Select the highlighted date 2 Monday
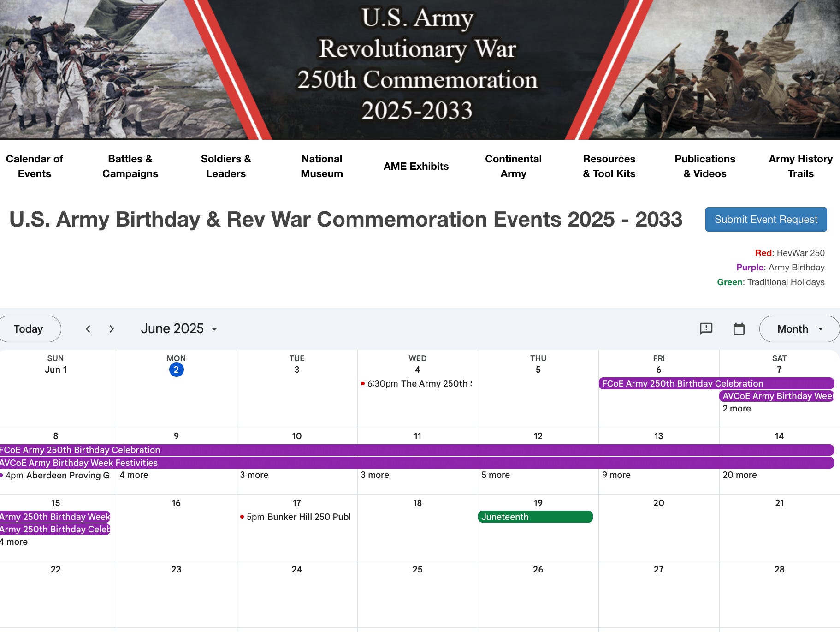 tap(176, 370)
